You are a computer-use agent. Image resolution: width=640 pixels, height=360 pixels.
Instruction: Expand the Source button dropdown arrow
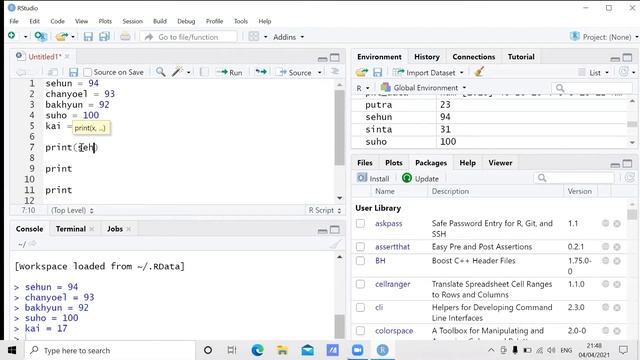(320, 73)
